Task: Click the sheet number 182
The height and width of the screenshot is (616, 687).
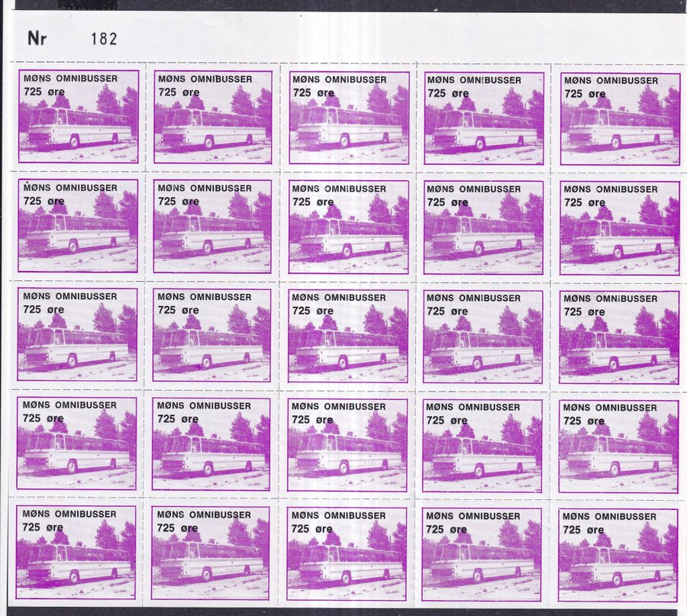Action: [x=104, y=39]
